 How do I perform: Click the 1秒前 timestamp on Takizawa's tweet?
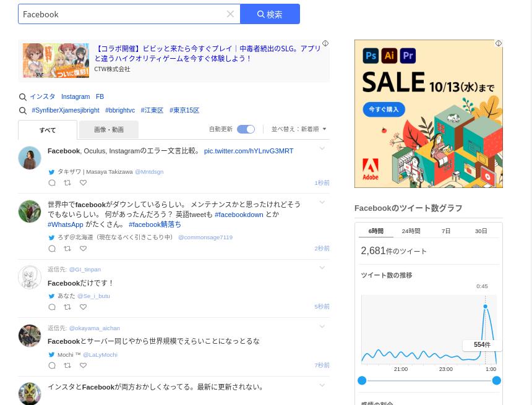coord(322,183)
